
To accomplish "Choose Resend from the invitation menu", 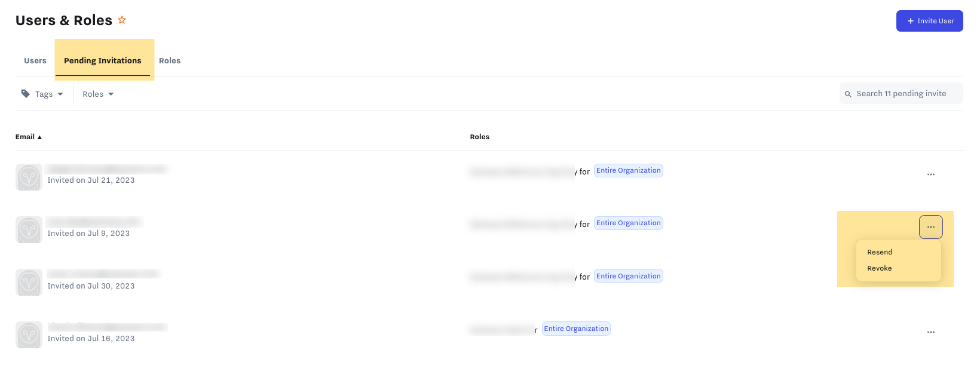I will tap(880, 252).
